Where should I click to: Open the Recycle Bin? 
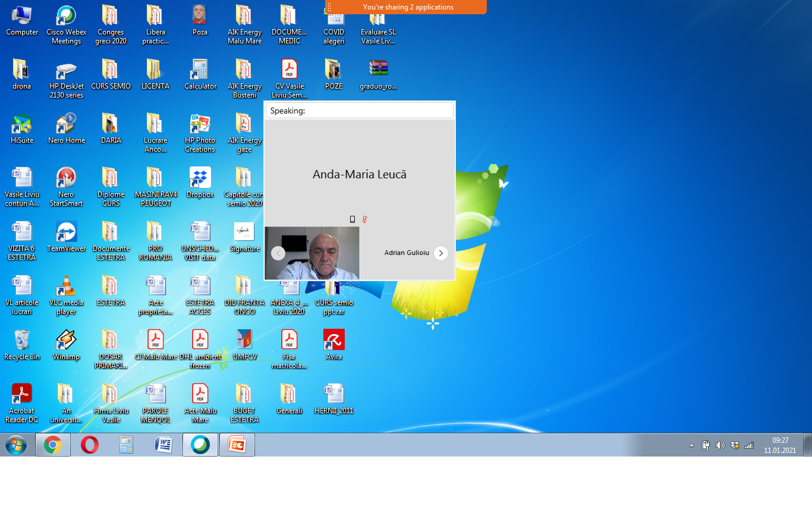pos(22,345)
